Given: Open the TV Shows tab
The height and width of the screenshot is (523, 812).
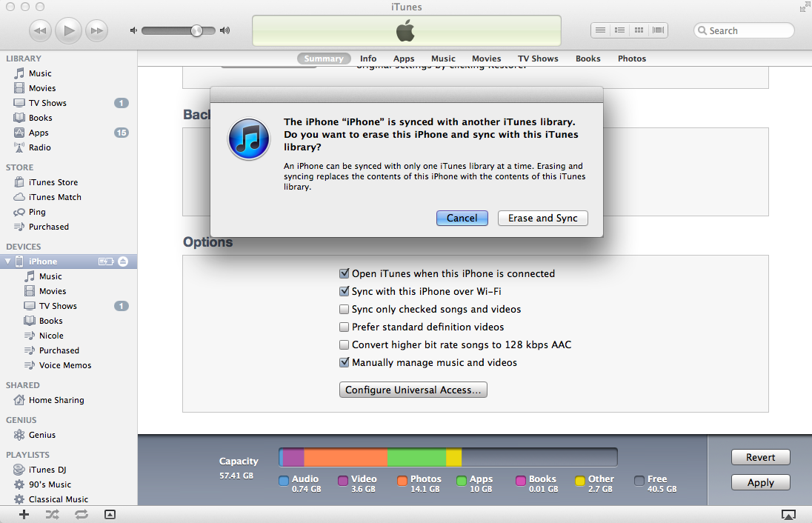Looking at the screenshot, I should [538, 59].
